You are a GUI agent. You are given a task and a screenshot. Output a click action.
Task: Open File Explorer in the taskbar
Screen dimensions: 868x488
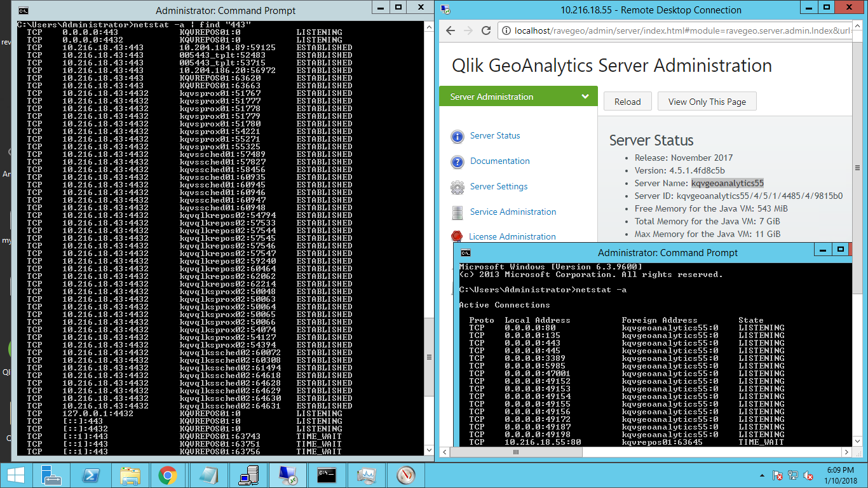pos(130,475)
